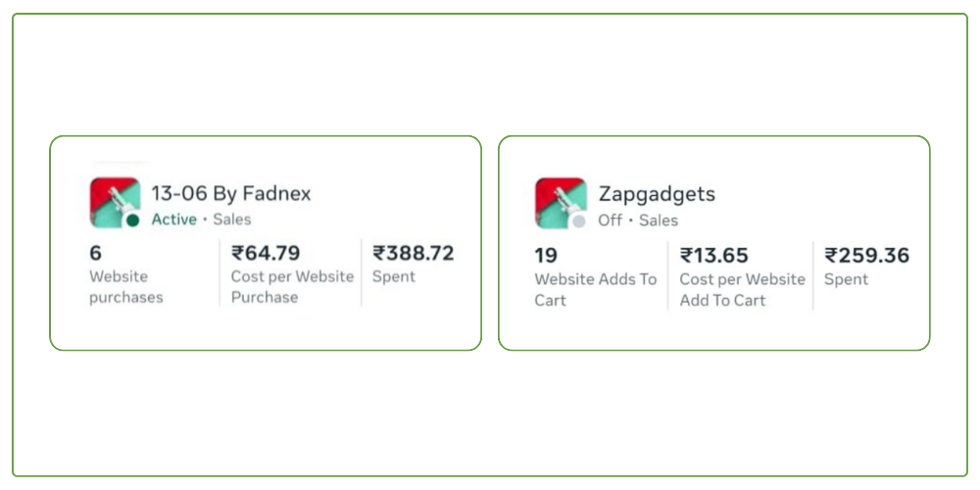Click the grey Off status dot
Viewport: 980px width, 490px height.
tap(579, 221)
